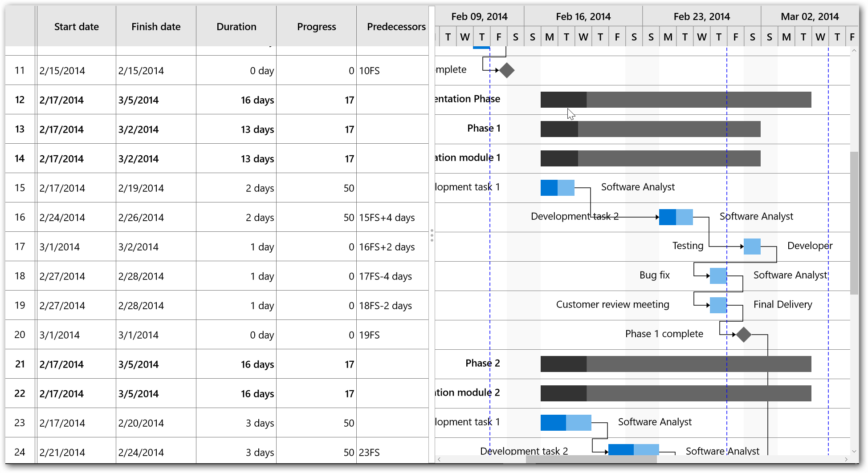The image size is (868, 473).
Task: Click the vertical scrollbar down arrow
Action: (x=854, y=451)
